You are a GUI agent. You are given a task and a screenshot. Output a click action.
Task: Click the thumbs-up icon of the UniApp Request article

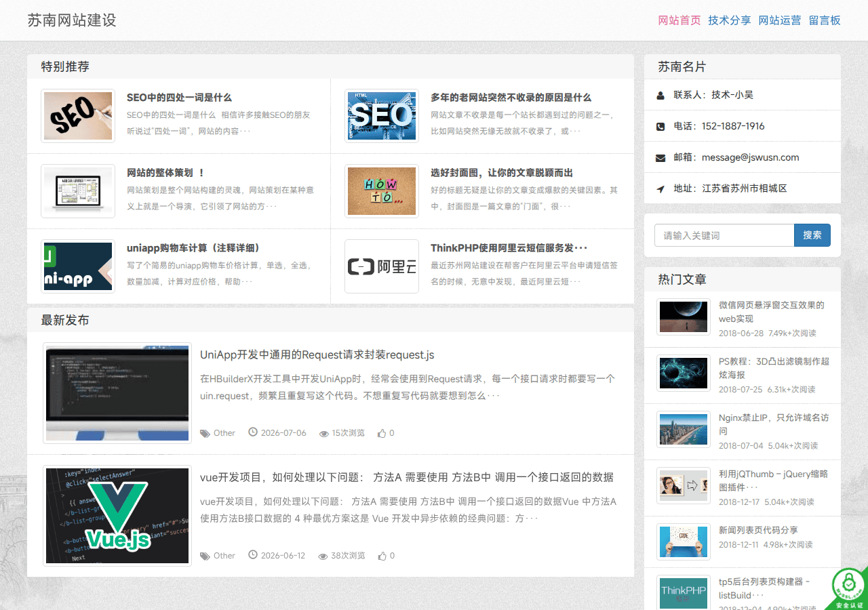pos(382,433)
